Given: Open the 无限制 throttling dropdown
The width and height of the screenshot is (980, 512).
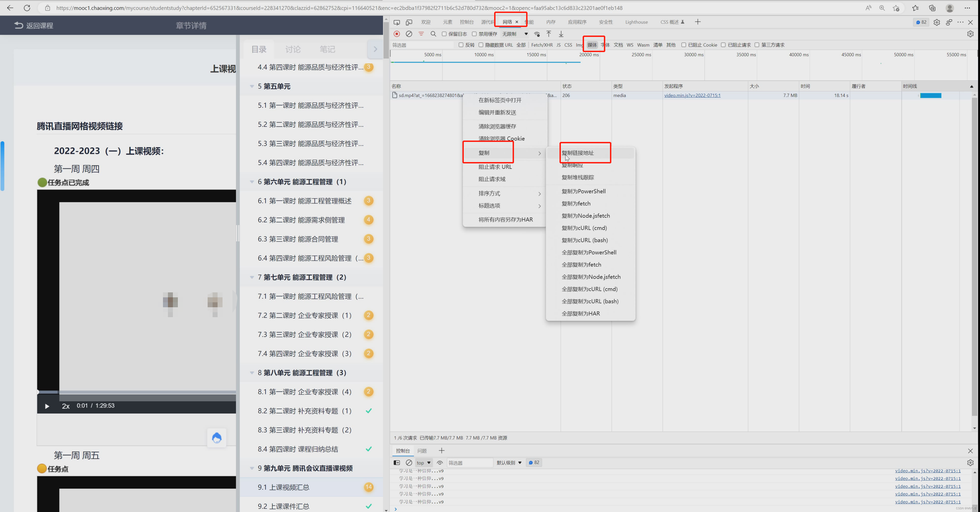Looking at the screenshot, I should pos(515,34).
